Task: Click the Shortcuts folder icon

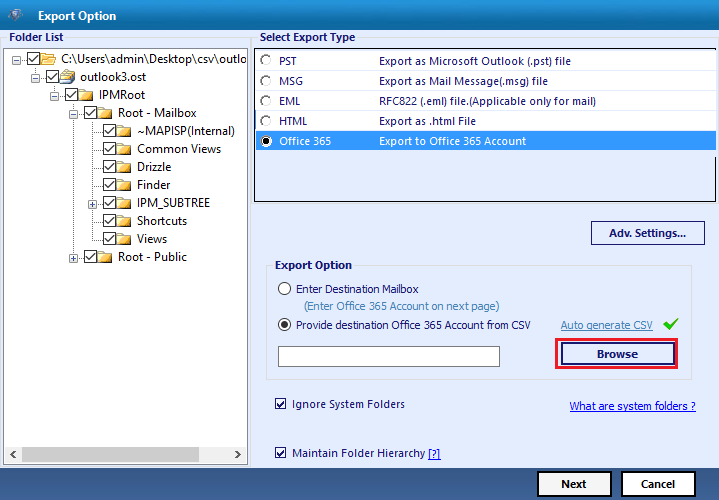Action: [x=124, y=221]
